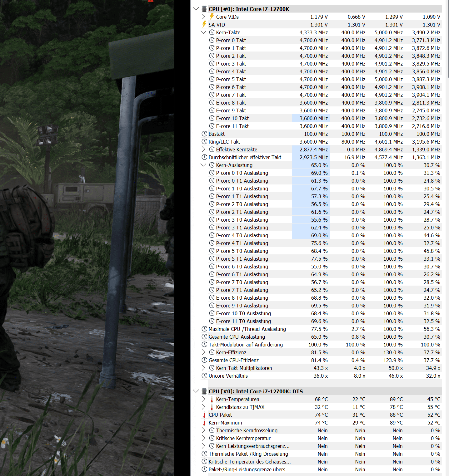Image resolution: width=449 pixels, height=476 pixels.
Task: Select the P-core 2 Takt row label
Action: (x=231, y=56)
